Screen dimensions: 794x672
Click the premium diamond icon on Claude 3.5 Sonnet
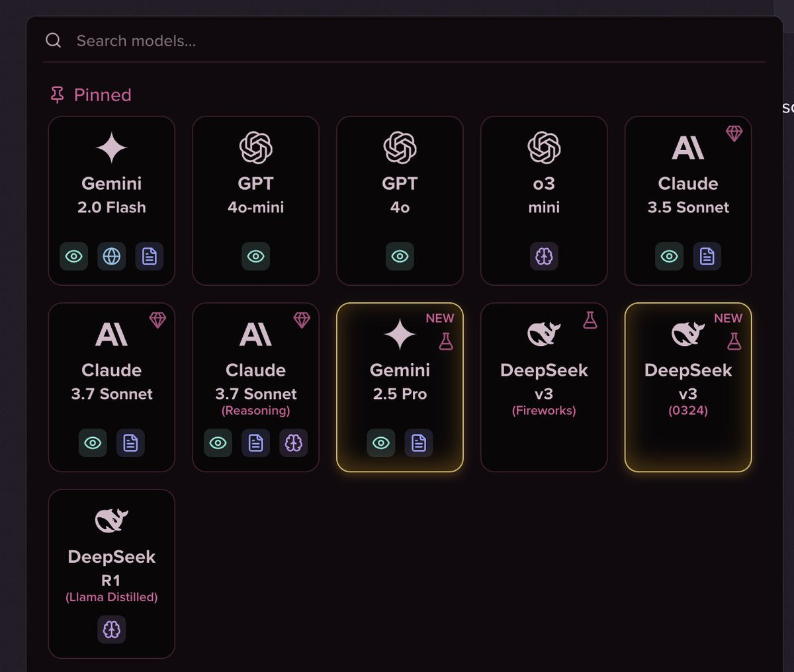[x=734, y=134]
